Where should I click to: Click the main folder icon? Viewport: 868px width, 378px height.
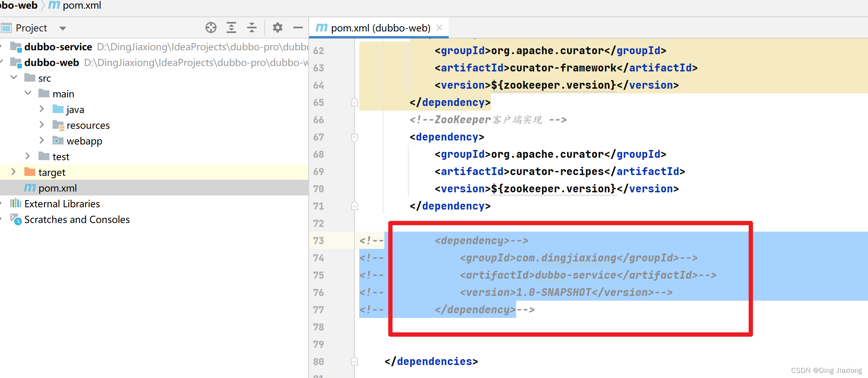(x=44, y=93)
